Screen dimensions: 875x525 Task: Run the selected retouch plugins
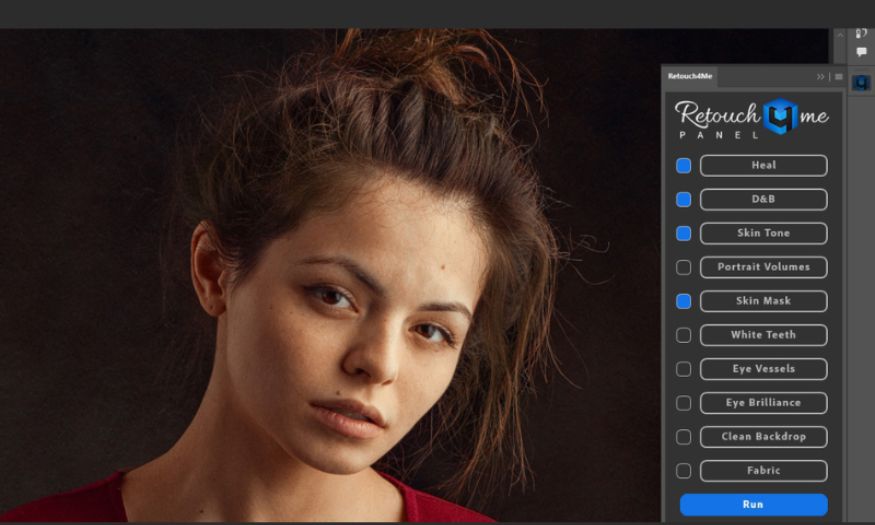pos(753,504)
